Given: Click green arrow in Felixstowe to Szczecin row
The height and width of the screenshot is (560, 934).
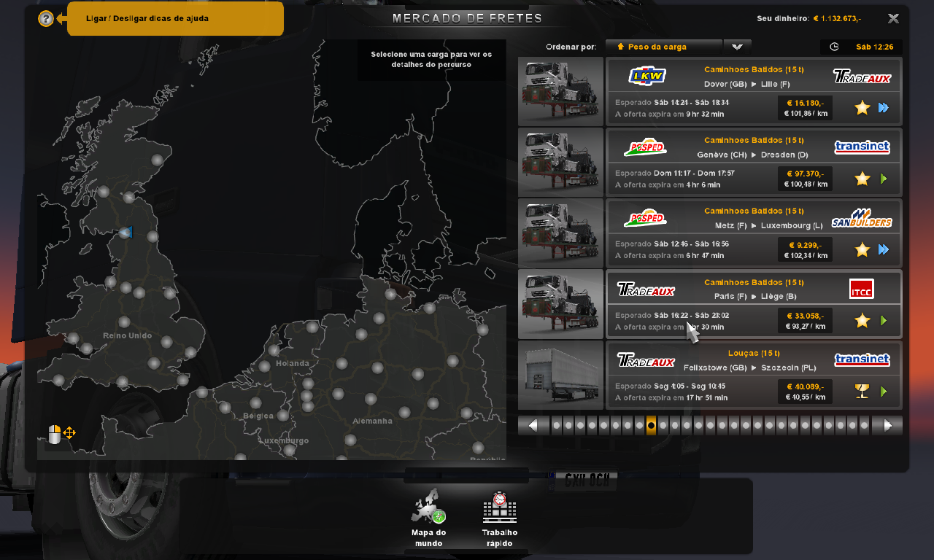Looking at the screenshot, I should (x=884, y=392).
